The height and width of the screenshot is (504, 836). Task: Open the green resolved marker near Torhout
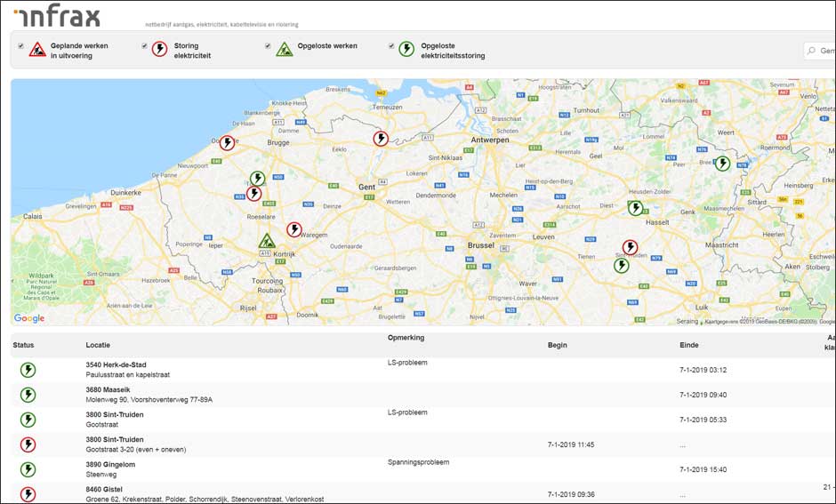pos(258,178)
